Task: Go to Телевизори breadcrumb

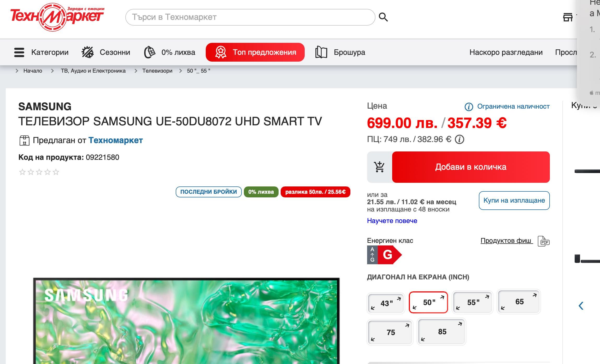Action: (x=157, y=71)
